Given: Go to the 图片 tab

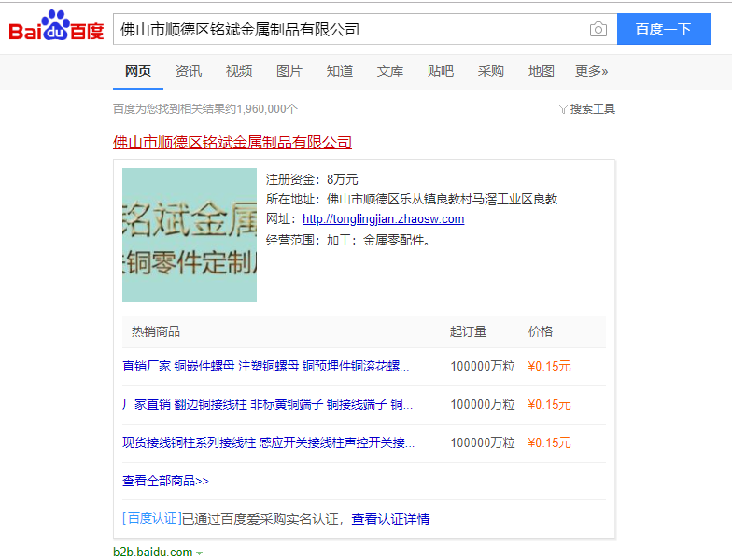Looking at the screenshot, I should (x=289, y=71).
